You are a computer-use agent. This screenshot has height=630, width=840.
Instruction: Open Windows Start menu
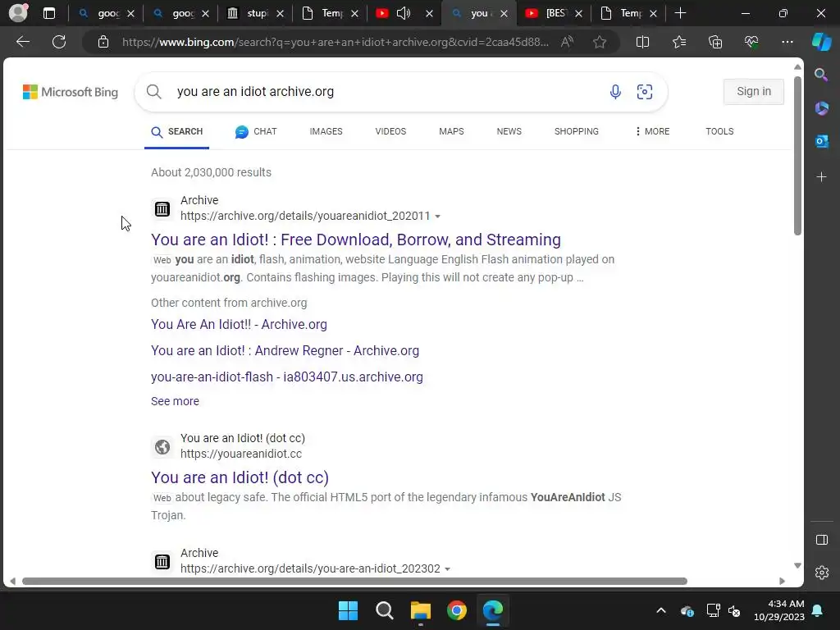tap(348, 610)
